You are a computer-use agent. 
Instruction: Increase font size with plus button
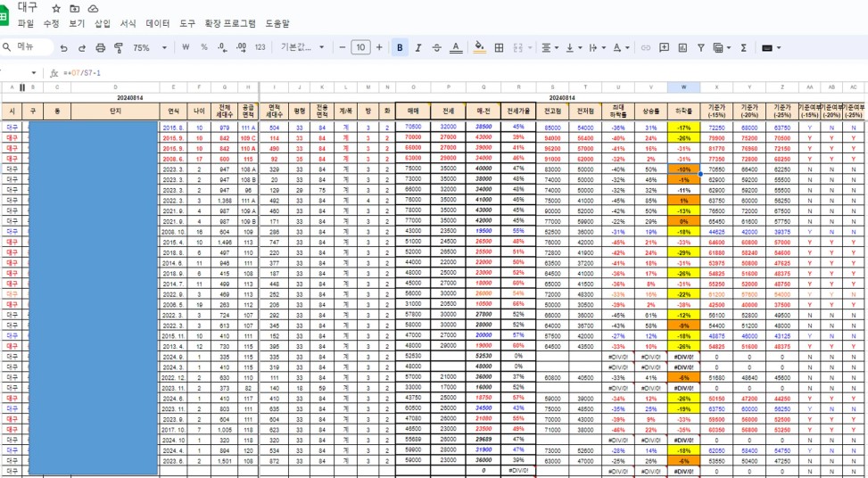click(379, 47)
